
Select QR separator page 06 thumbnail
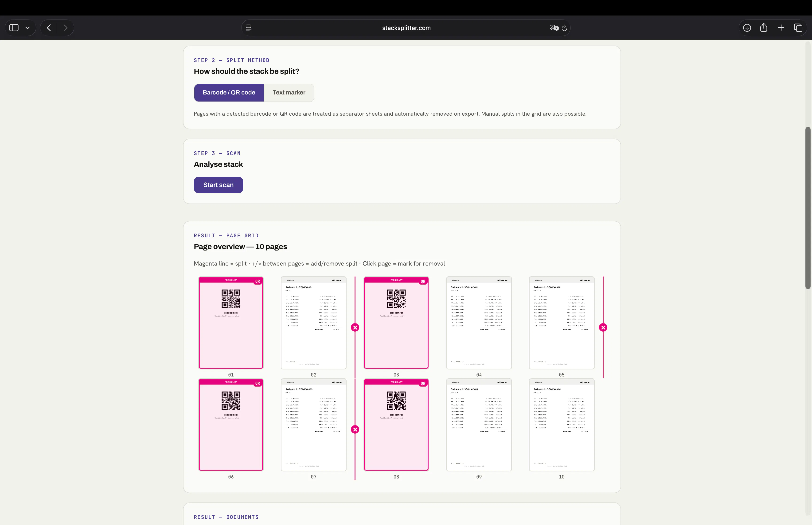[x=231, y=425]
